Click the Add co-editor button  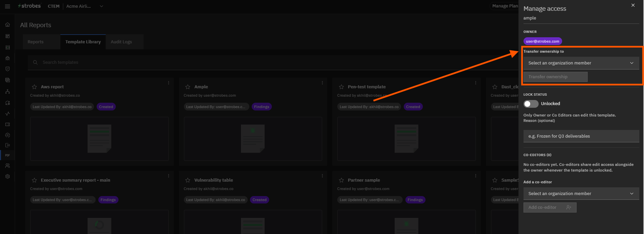(x=550, y=207)
